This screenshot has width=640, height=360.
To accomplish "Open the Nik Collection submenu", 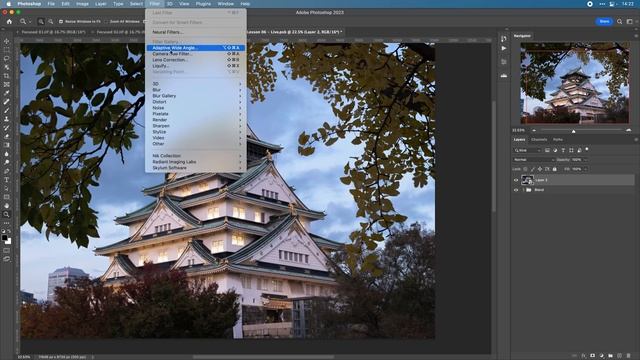I will (196, 156).
